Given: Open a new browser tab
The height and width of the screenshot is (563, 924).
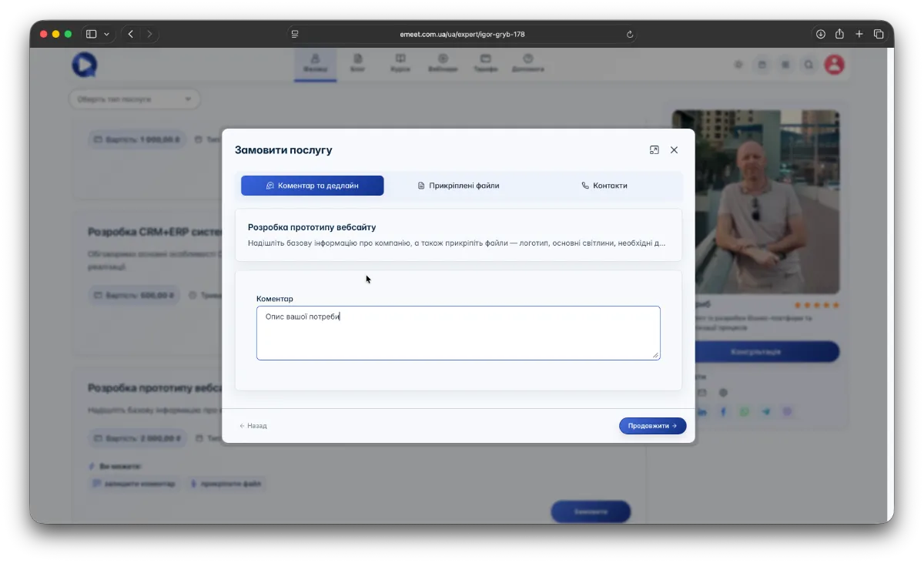Looking at the screenshot, I should [x=859, y=34].
